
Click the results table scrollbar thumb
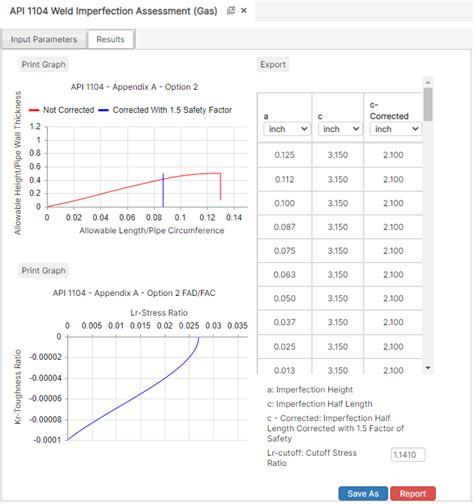[x=428, y=104]
